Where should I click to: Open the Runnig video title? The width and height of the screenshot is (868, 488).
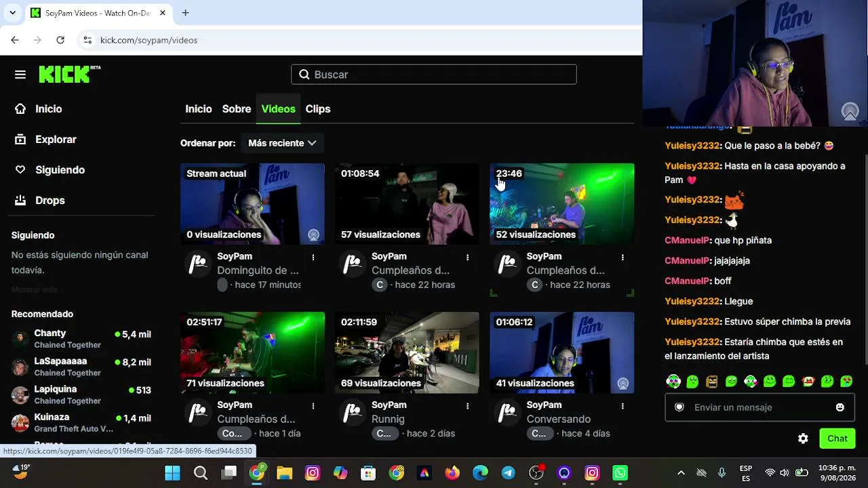pyautogui.click(x=388, y=419)
